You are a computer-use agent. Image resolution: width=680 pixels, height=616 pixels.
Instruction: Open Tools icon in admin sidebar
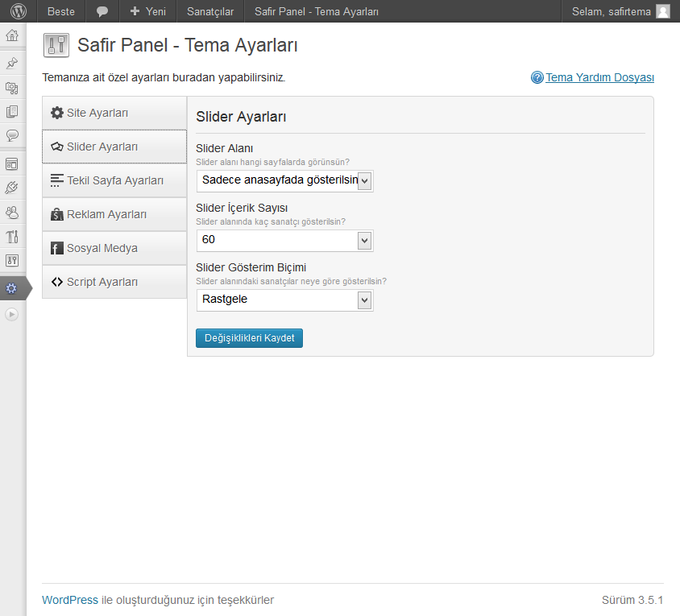12,236
